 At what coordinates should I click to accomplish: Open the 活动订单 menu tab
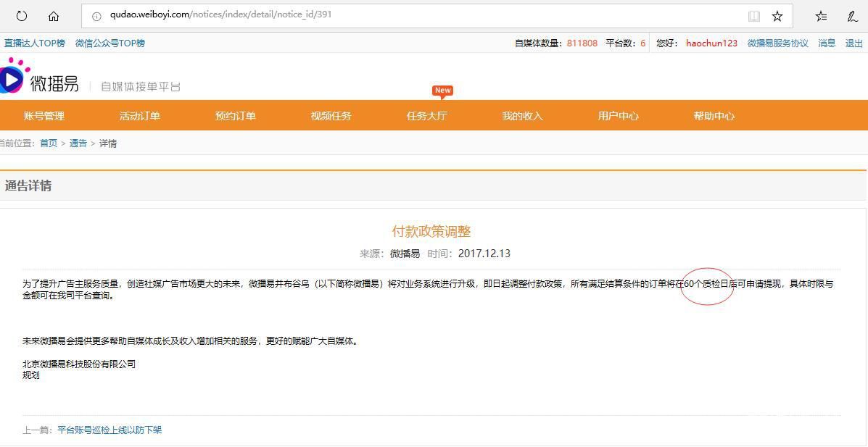[140, 116]
